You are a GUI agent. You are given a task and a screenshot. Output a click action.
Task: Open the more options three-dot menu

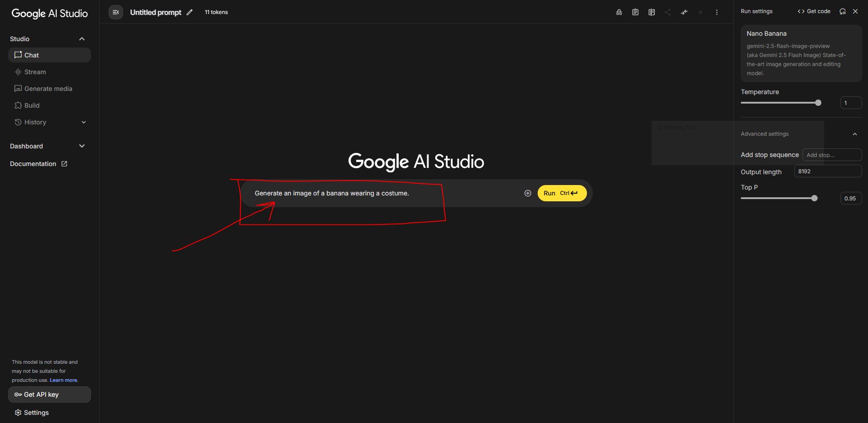716,12
